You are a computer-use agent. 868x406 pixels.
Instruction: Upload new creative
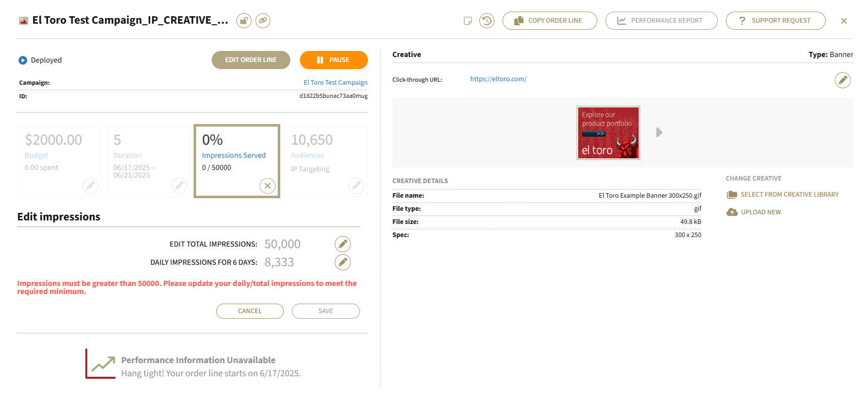pyautogui.click(x=754, y=212)
